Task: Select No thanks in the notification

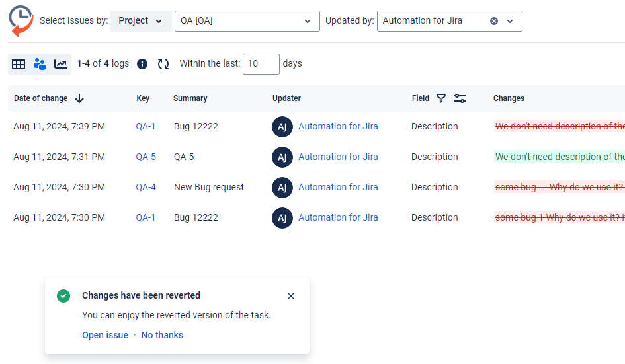Action: (162, 335)
